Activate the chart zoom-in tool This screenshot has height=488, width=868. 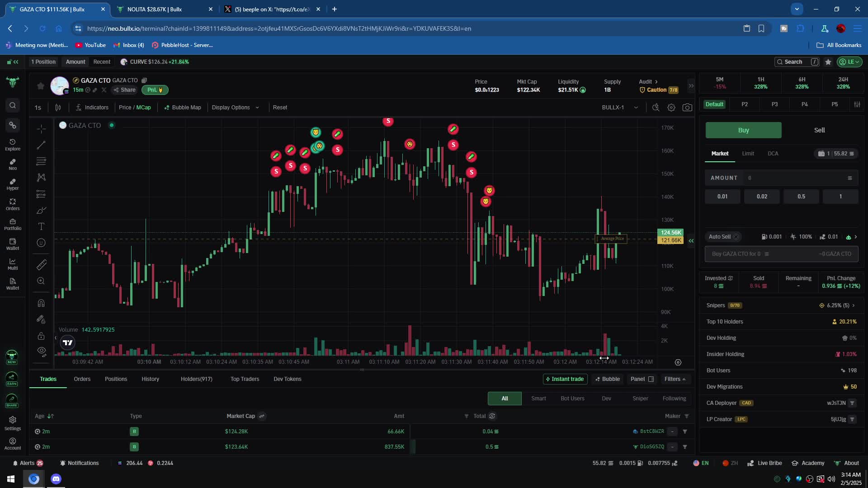41,281
